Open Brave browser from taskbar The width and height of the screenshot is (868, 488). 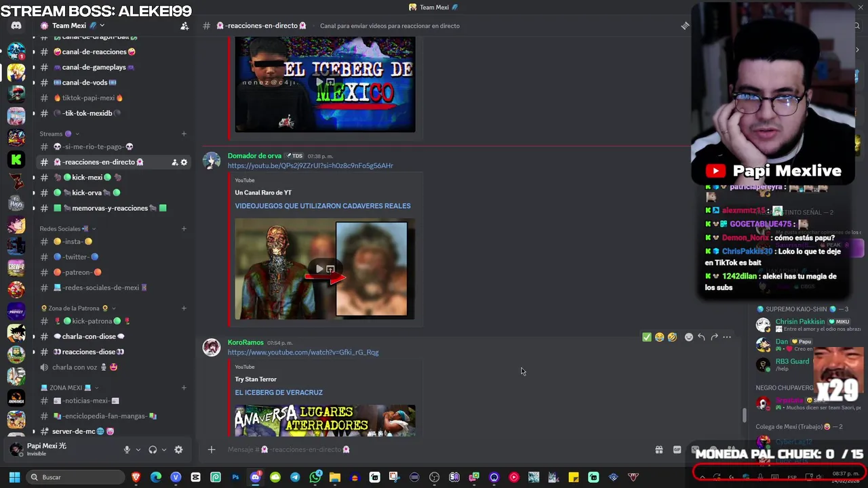point(136,477)
